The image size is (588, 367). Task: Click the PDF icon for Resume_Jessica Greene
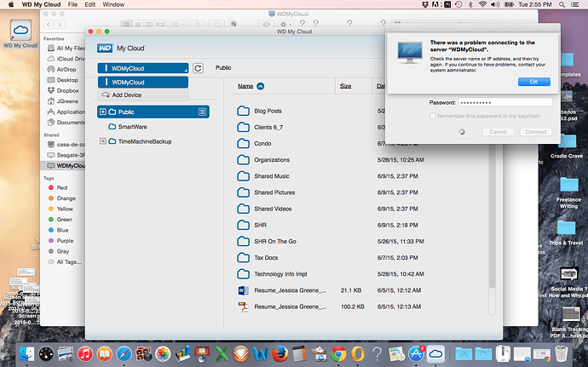[243, 307]
